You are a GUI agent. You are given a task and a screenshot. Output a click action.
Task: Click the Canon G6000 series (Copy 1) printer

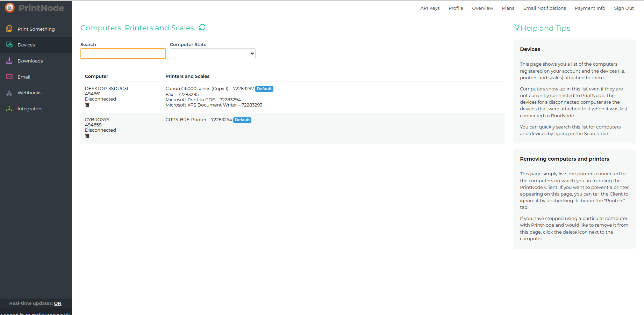[210, 89]
